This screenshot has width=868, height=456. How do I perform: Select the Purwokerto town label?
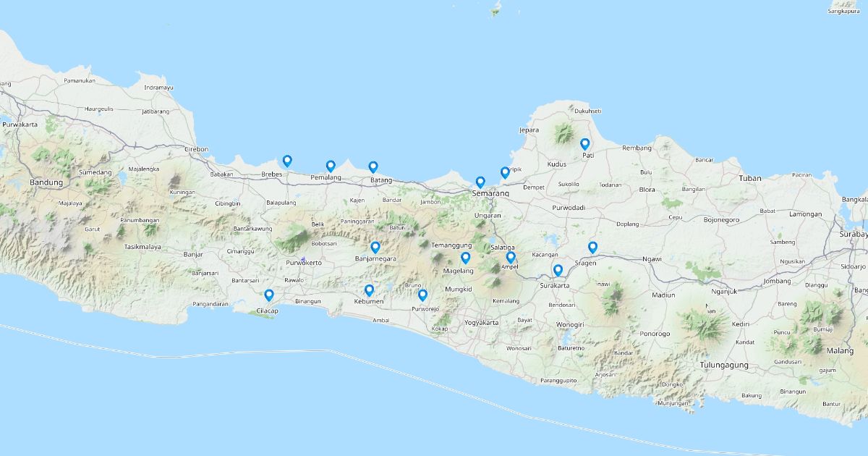click(x=304, y=262)
